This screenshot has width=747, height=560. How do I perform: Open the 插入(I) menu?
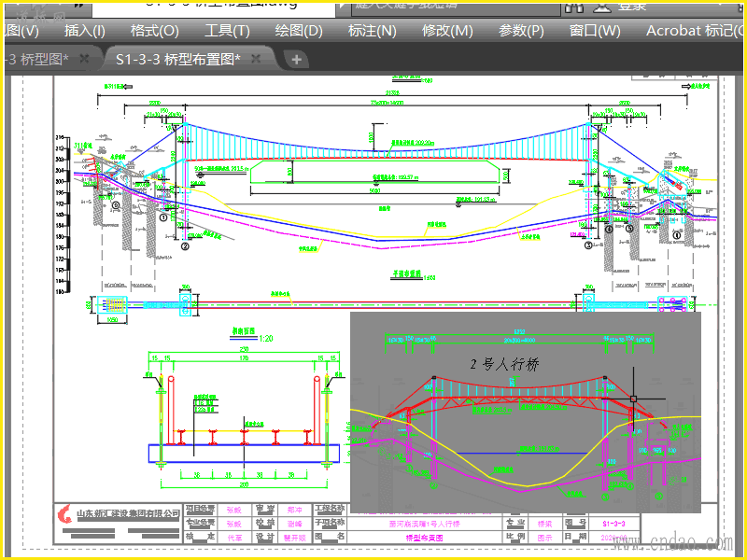tap(85, 31)
